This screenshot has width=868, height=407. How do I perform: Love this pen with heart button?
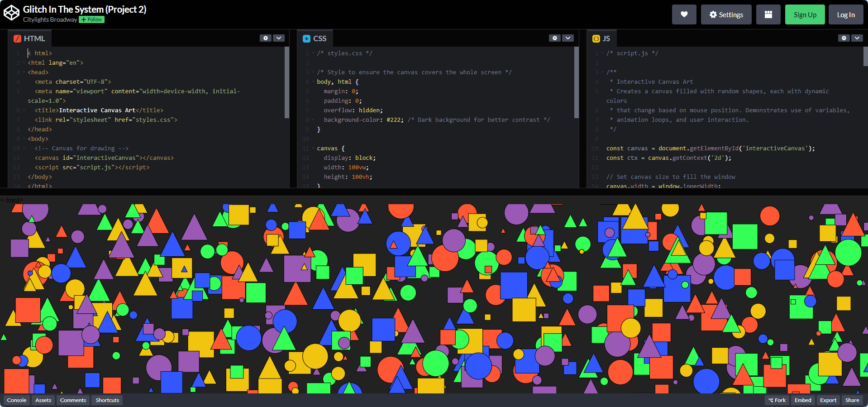(x=684, y=14)
